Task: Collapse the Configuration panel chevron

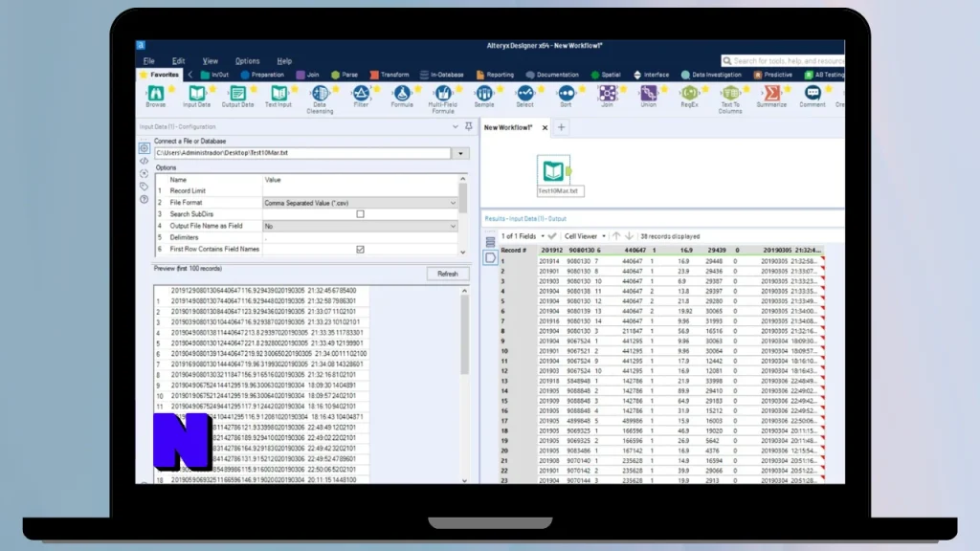Action: (455, 127)
